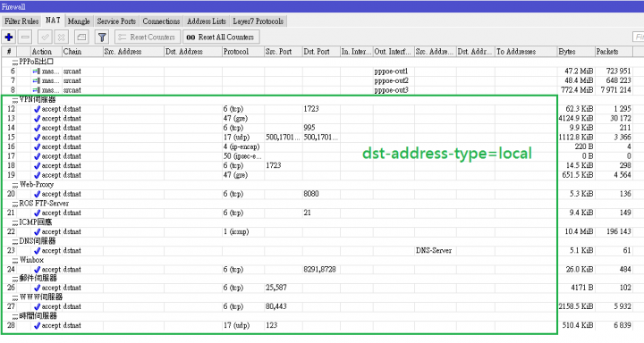Click the comment note icon in toolbar
Screen dimensions: 644x343
point(81,37)
